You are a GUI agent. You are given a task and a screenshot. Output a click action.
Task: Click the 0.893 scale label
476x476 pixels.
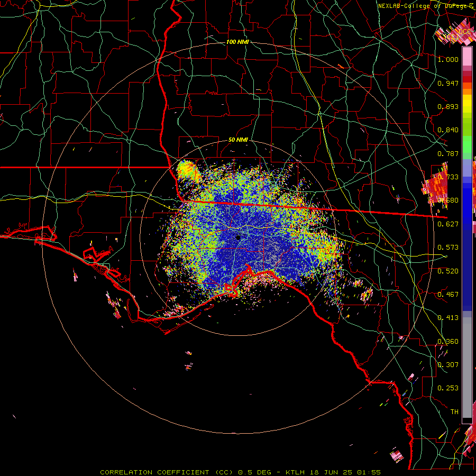[448, 106]
